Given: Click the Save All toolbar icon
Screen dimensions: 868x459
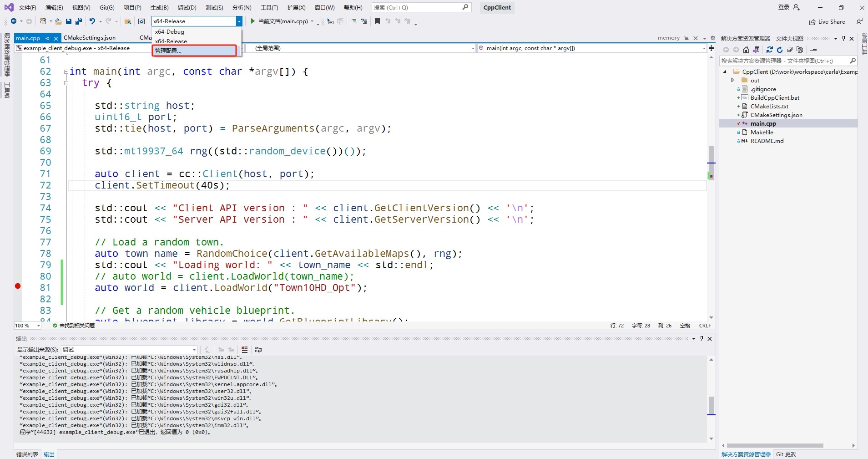Looking at the screenshot, I should click(x=78, y=21).
